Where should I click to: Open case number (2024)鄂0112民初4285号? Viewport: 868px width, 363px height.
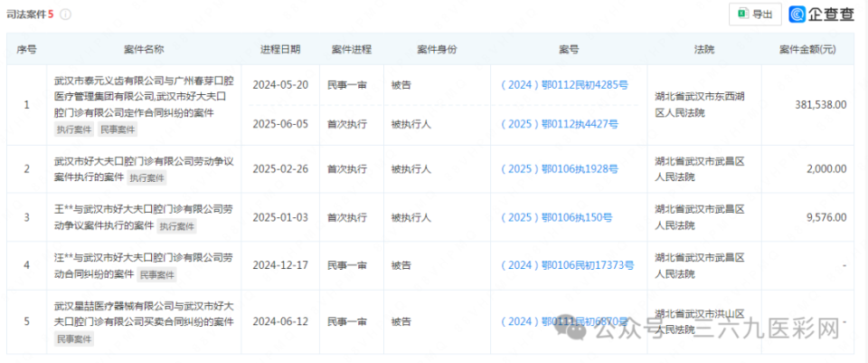(x=564, y=85)
